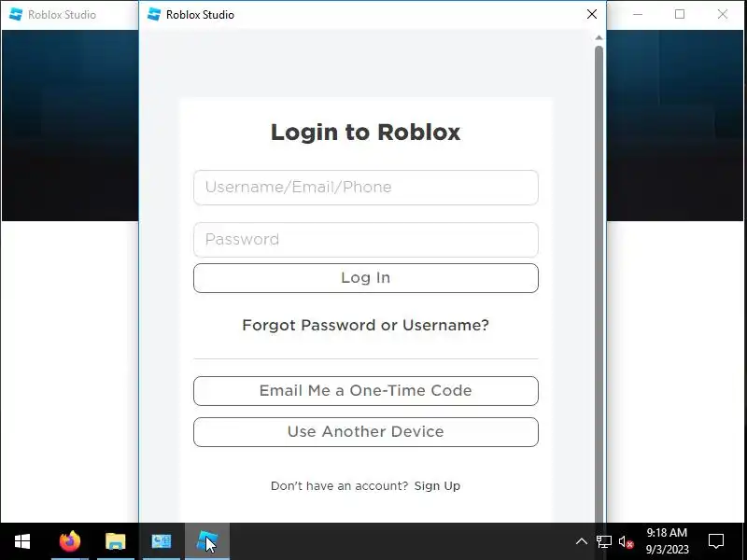Image resolution: width=747 pixels, height=560 pixels.
Task: Select Use Another Device button
Action: pyautogui.click(x=366, y=432)
